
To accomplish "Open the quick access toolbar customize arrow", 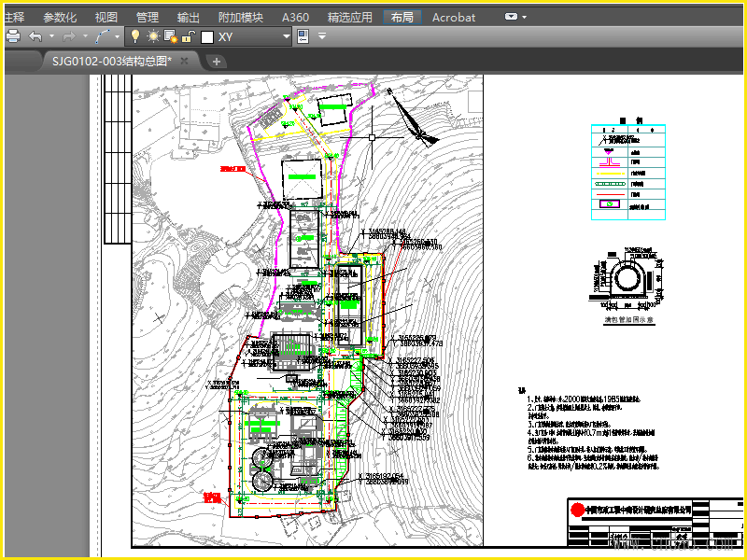I will coord(322,36).
